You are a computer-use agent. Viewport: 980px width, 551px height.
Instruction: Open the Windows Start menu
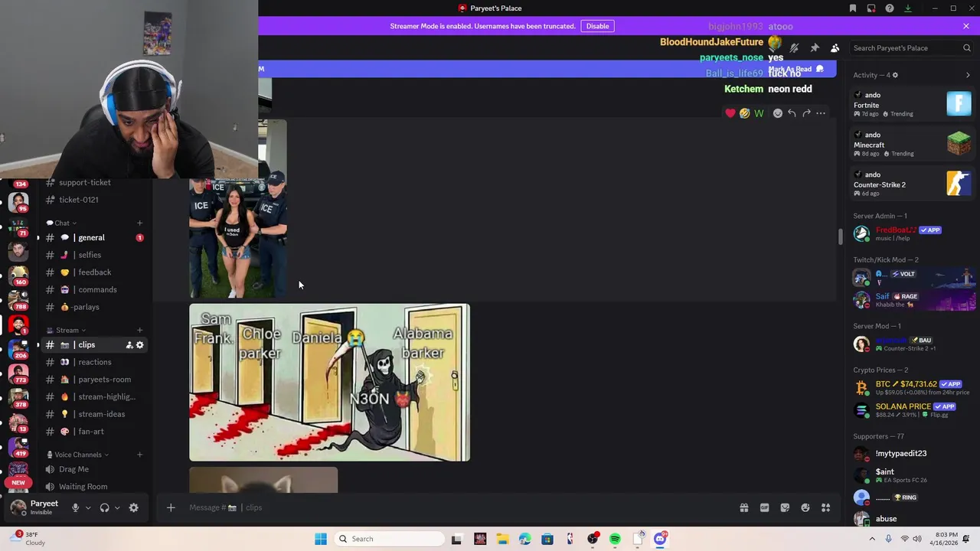(321, 539)
